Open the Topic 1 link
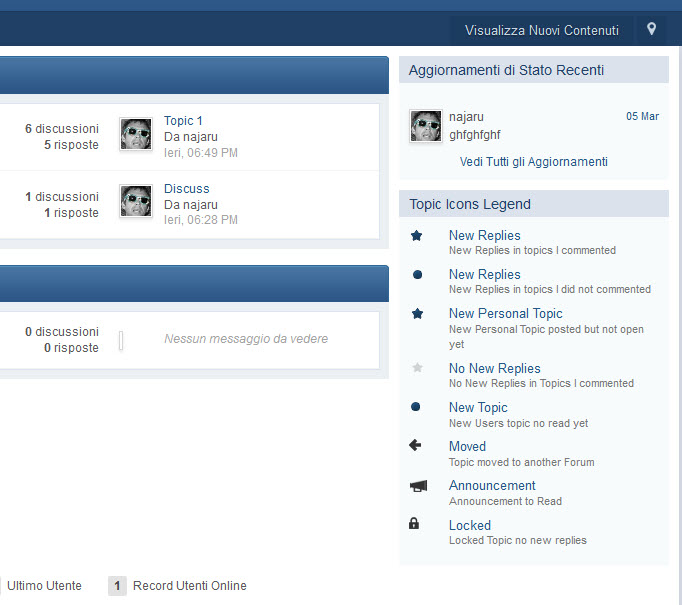Viewport: 682px width, 605px height. point(184,121)
